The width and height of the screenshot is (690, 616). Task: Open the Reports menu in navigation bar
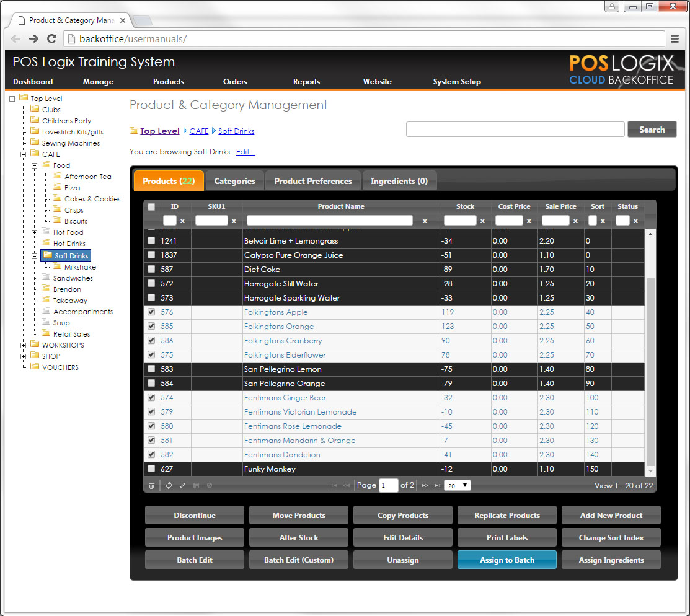[x=306, y=81]
